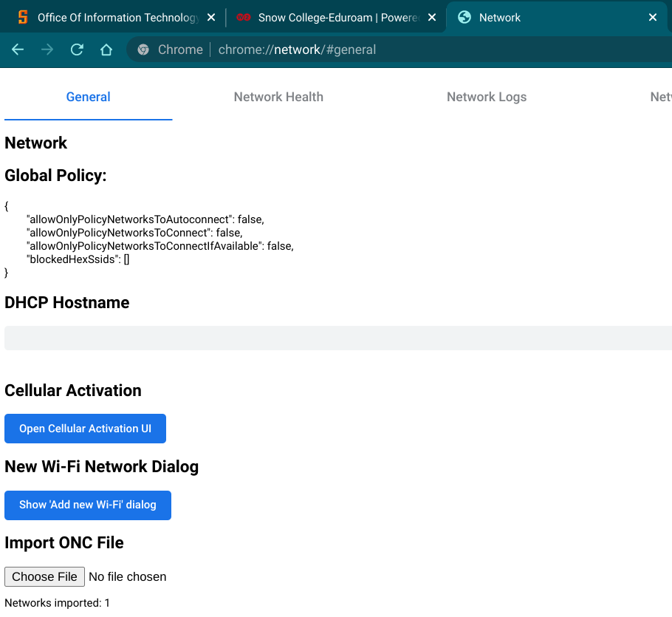Viewport: 672px width, 617px height.
Task: Click the Chrome icon in address bar
Action: [x=143, y=50]
